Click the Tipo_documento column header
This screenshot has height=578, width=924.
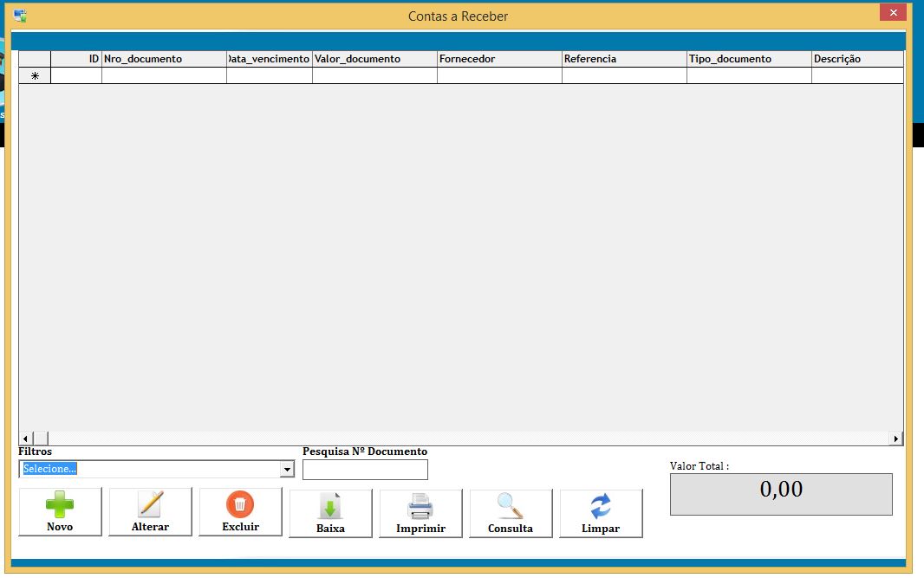click(x=749, y=59)
